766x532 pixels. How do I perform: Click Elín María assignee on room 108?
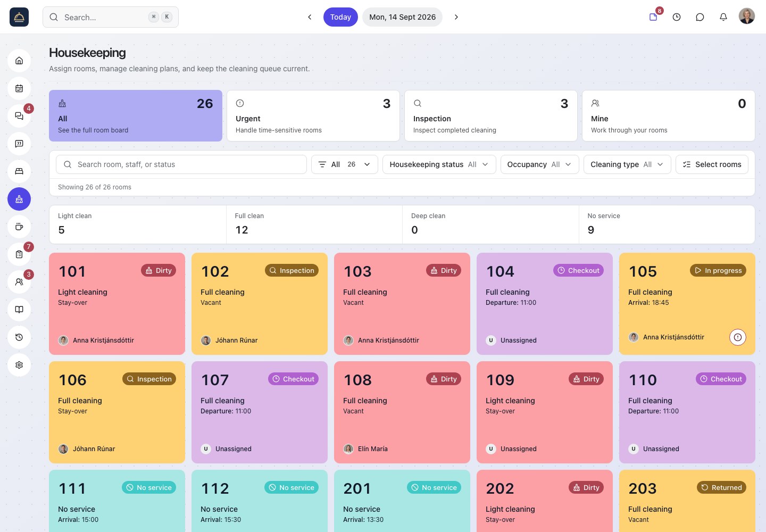pos(365,449)
